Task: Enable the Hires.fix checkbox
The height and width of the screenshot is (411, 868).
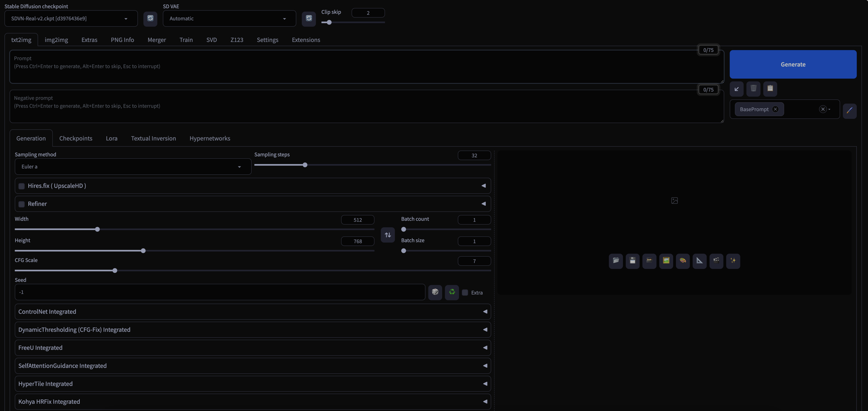Action: tap(21, 186)
